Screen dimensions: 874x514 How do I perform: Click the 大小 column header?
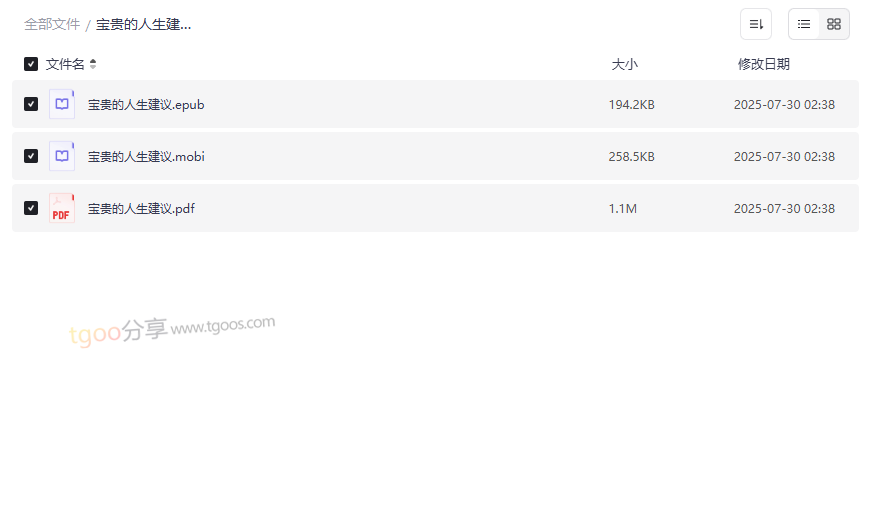(624, 64)
